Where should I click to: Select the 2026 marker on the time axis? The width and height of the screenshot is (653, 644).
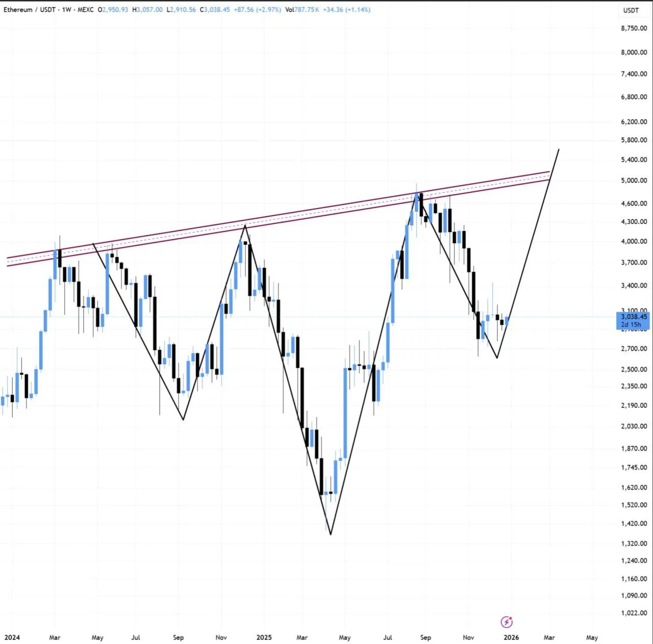click(x=511, y=637)
